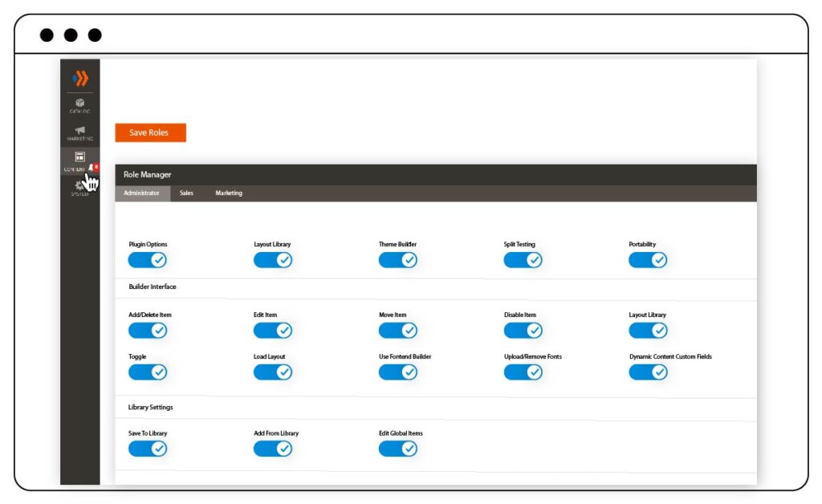Toggle Dynamic Content Custom Fields switch
This screenshot has width=822, height=504.
point(648,372)
